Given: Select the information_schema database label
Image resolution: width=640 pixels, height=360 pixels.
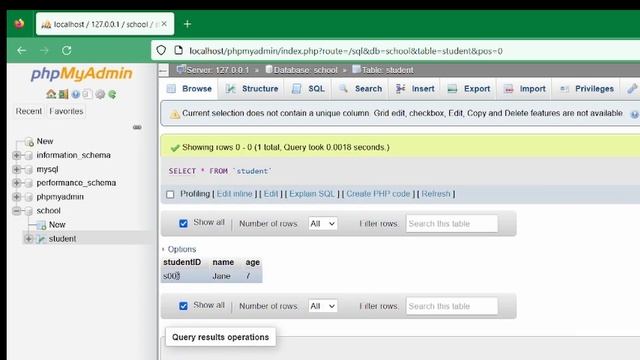Looking at the screenshot, I should pos(73,155).
